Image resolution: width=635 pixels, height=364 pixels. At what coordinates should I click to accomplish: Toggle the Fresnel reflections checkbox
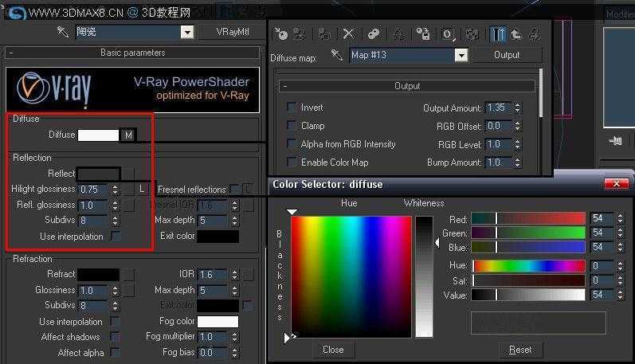click(x=234, y=189)
